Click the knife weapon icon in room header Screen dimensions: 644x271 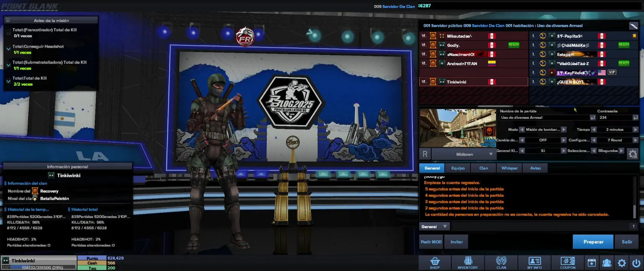click(x=633, y=26)
